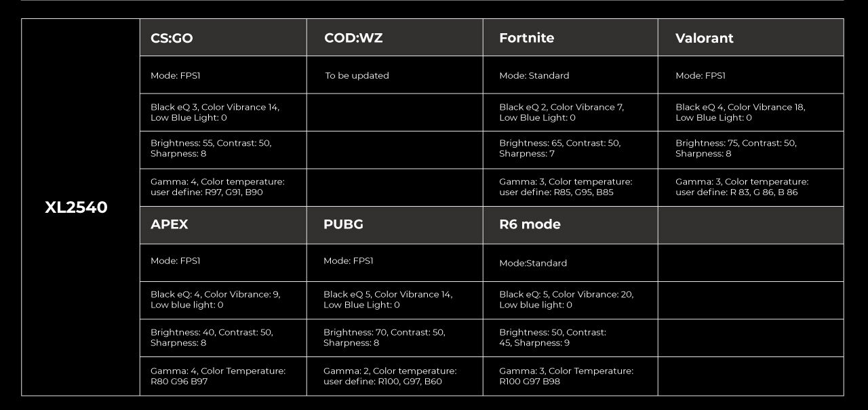Viewport: 868px width, 410px height.
Task: Click the CS:GO column header
Action: [223, 37]
